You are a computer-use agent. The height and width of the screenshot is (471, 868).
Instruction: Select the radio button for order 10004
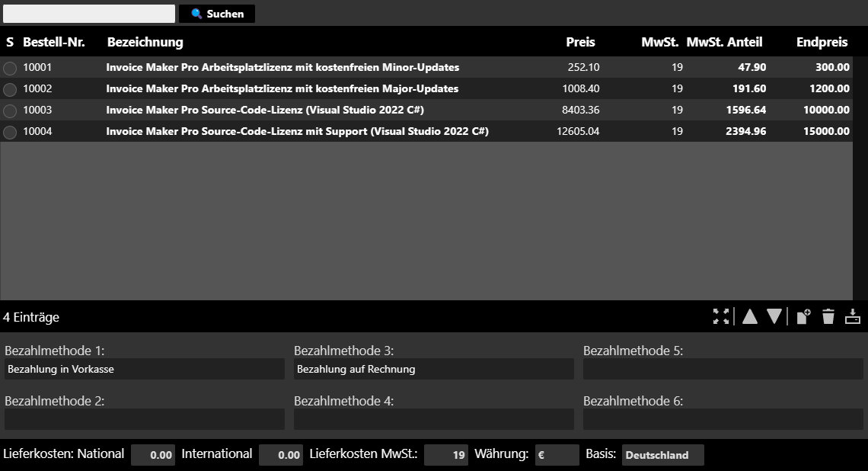click(10, 133)
